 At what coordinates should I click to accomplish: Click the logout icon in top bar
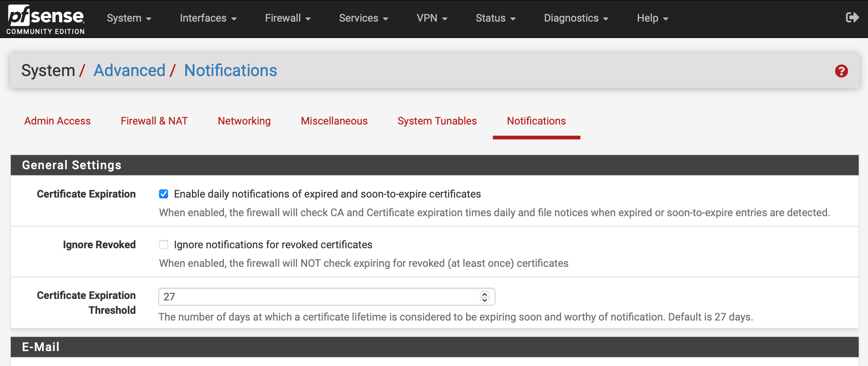[852, 18]
